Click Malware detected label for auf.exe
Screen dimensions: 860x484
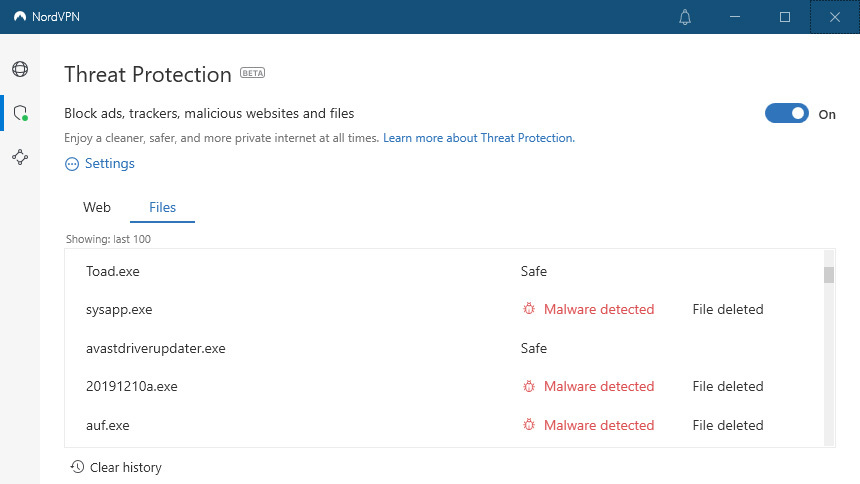pyautogui.click(x=599, y=425)
